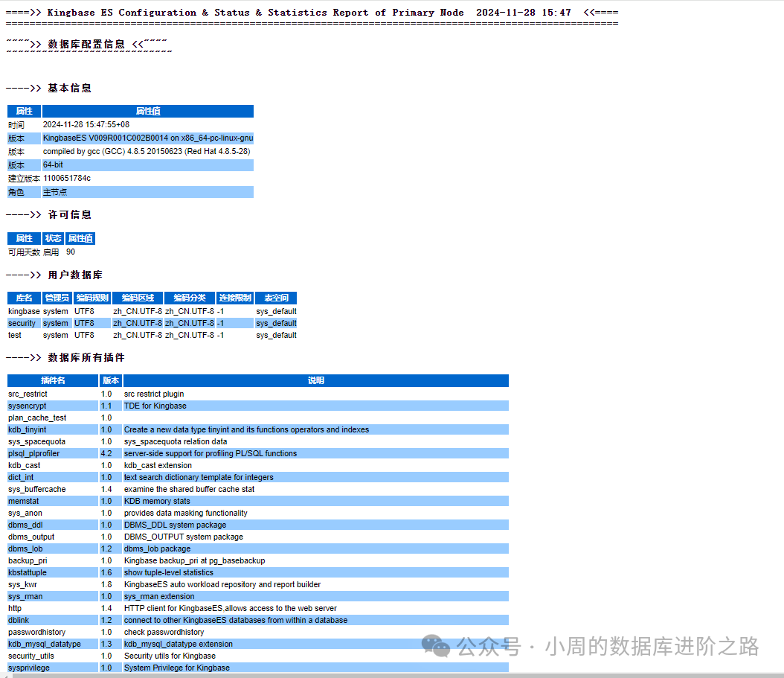Select the src_restrict plugin name
Screen dimensions: 784x678
[x=28, y=394]
